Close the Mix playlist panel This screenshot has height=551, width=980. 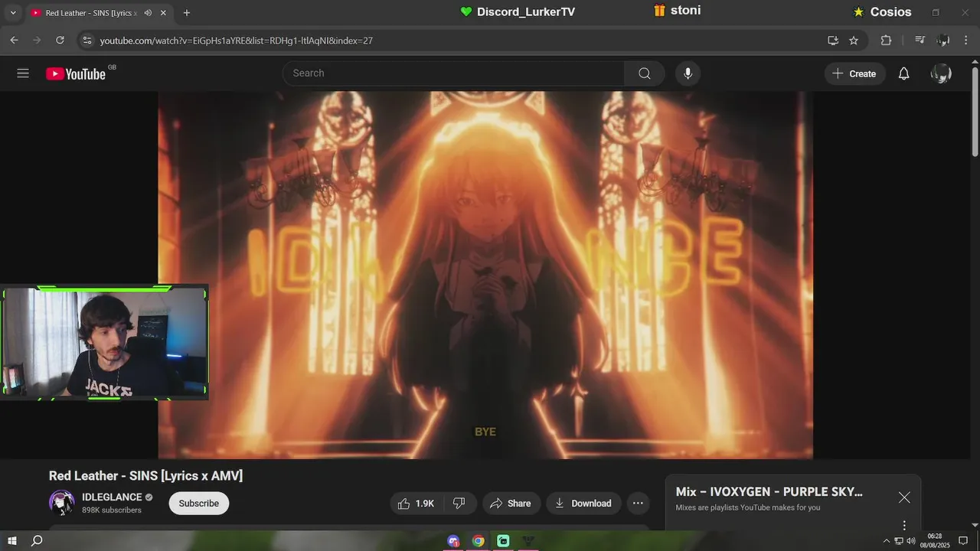point(904,497)
